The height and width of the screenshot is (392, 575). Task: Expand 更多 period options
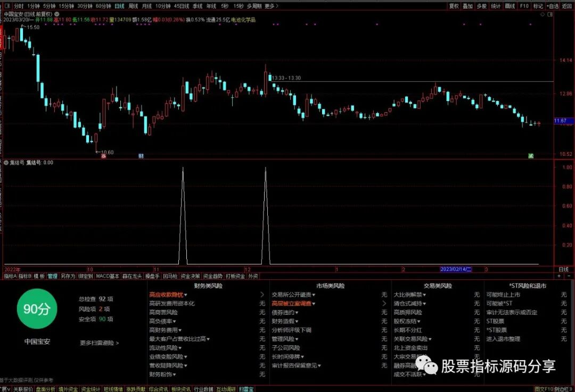(272, 6)
